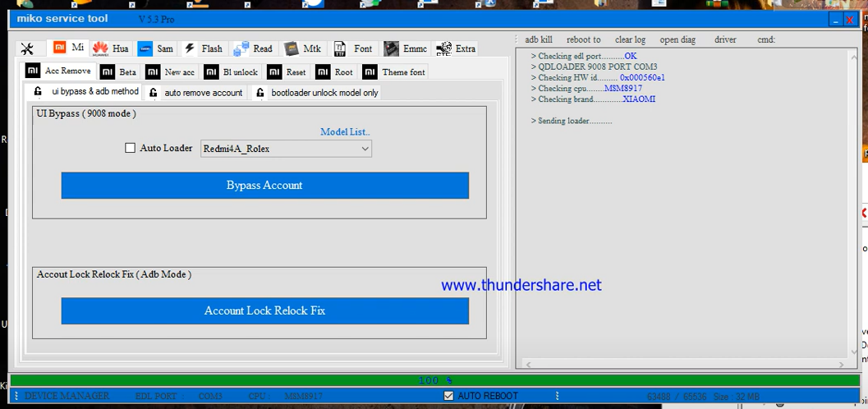Open the wrench and screwdriver tools tab
The height and width of the screenshot is (409, 868).
click(x=27, y=48)
